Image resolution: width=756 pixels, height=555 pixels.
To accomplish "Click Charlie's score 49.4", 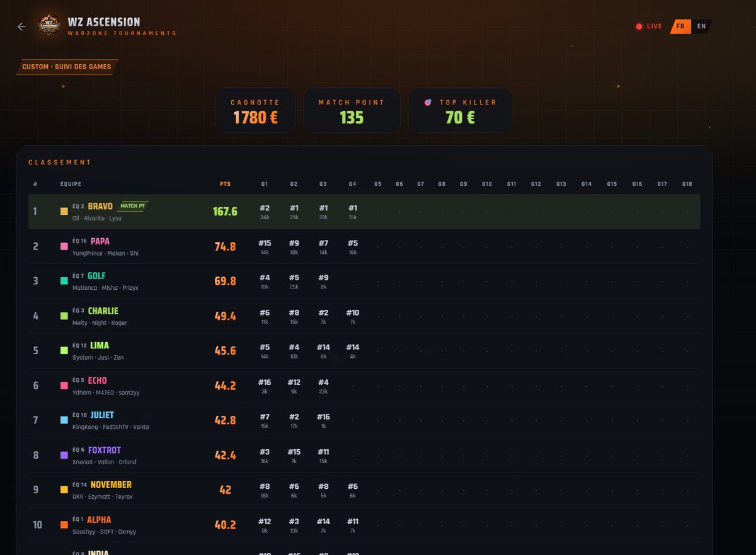I will [225, 316].
